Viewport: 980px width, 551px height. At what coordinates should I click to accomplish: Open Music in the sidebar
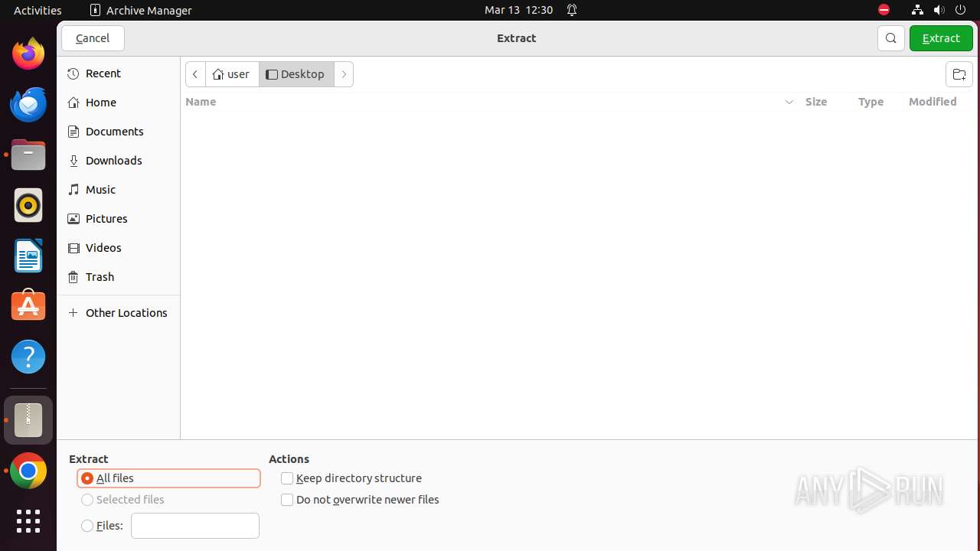coord(119,190)
